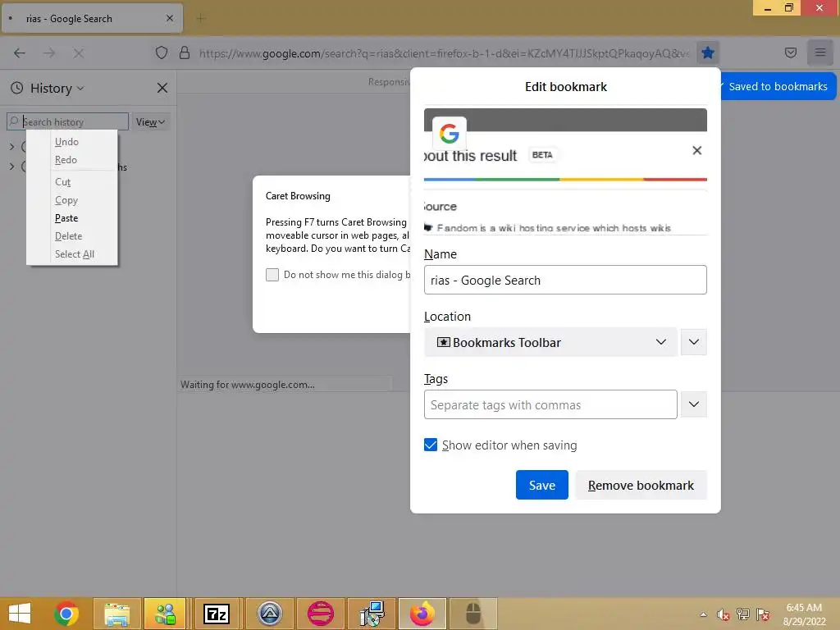Toggle Show editor when saving checkbox
The width and height of the screenshot is (840, 630).
click(431, 445)
